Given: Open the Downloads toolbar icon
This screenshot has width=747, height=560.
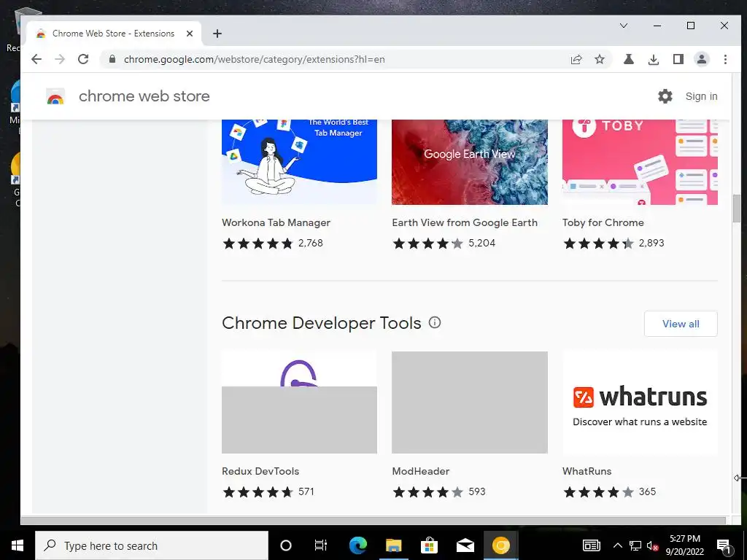Looking at the screenshot, I should tap(654, 59).
